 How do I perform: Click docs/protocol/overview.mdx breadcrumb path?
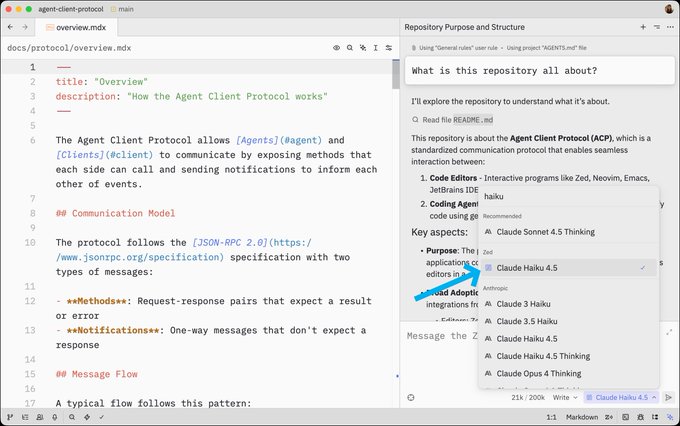pyautogui.click(x=69, y=48)
